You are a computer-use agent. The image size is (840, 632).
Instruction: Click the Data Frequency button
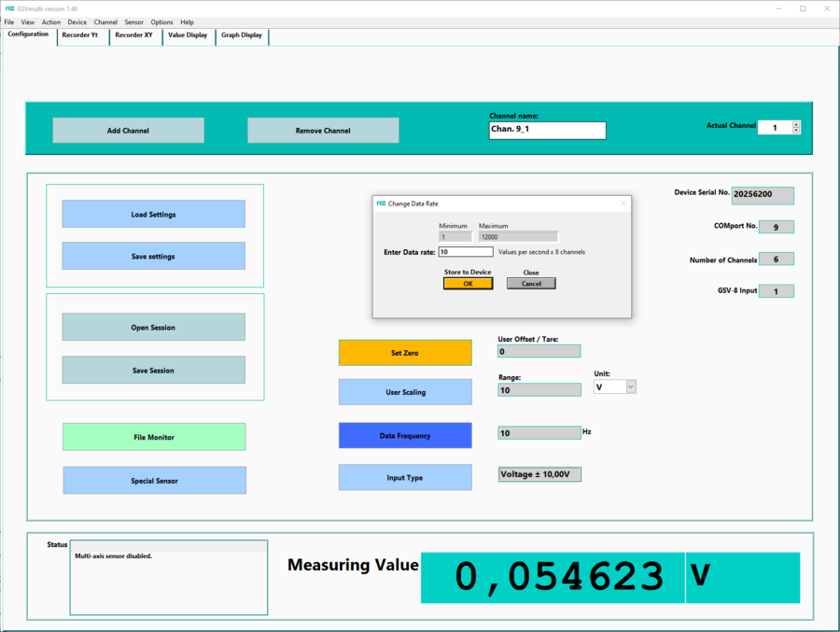(x=405, y=436)
